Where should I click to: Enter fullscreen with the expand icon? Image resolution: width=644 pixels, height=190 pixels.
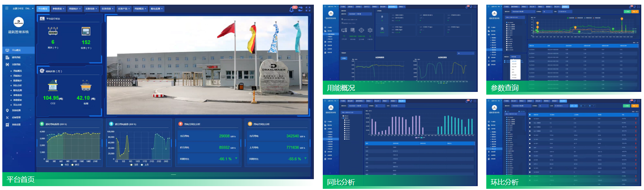pos(308,9)
